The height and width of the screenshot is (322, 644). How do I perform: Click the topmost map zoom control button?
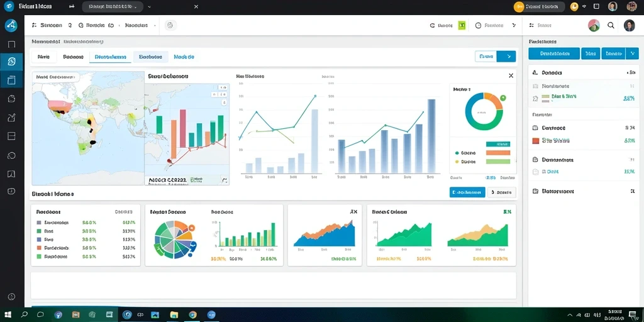223,87
